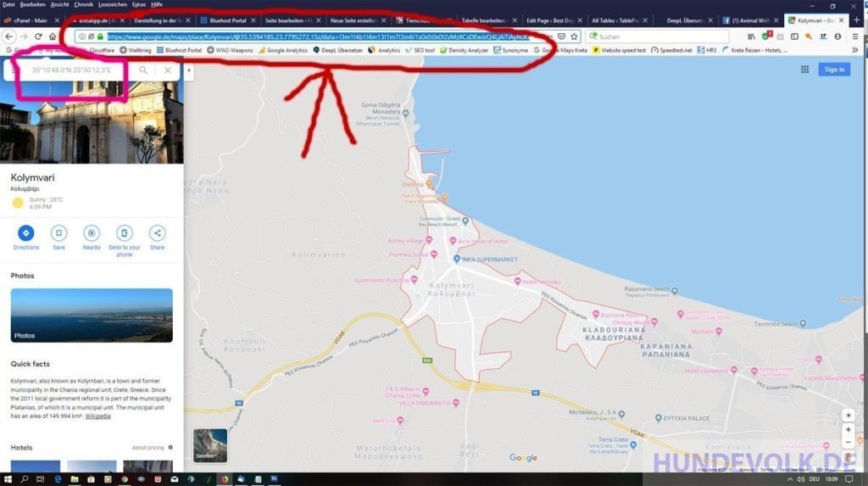868x486 pixels.
Task: Click Send to your phone icon
Action: [125, 233]
